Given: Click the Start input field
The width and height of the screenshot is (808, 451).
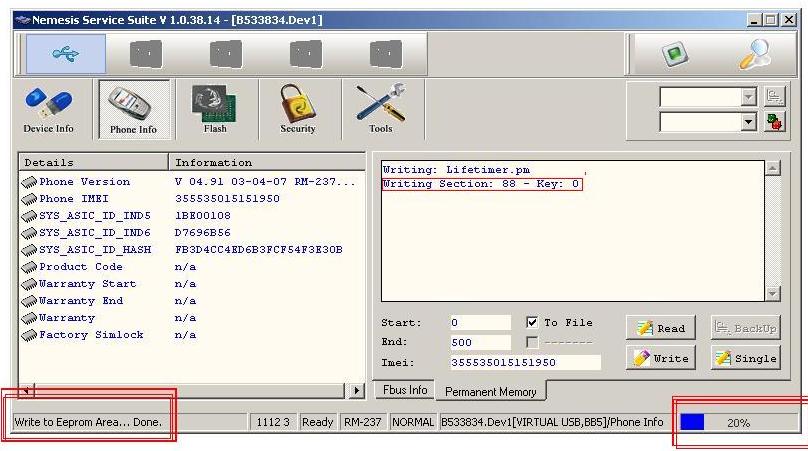Looking at the screenshot, I should (x=480, y=323).
